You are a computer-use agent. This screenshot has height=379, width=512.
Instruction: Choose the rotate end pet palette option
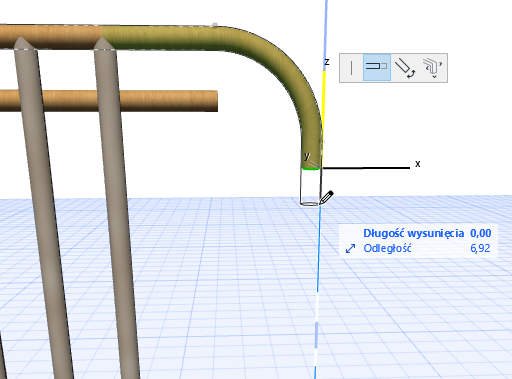point(404,68)
